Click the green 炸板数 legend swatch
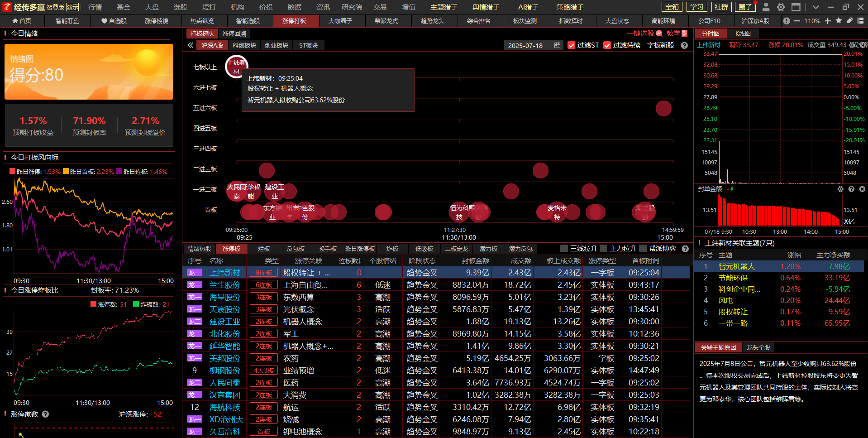The height and width of the screenshot is (438, 868). 136,304
